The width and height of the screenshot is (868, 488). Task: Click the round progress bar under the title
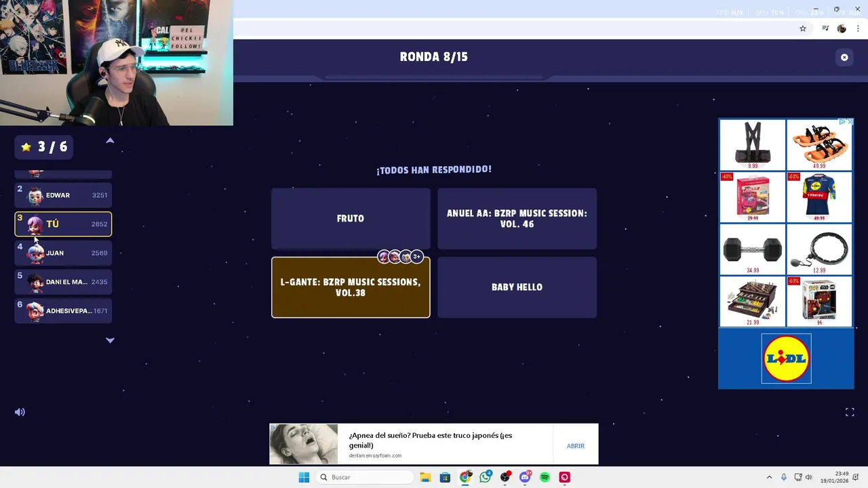point(434,77)
